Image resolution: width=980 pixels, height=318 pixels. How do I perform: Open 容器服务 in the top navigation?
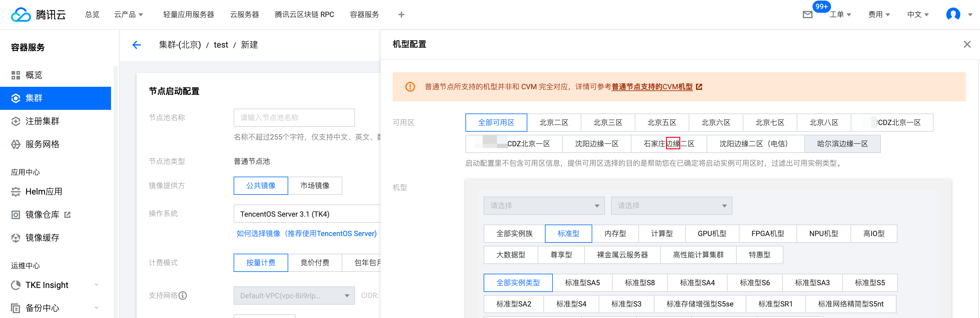(x=364, y=15)
